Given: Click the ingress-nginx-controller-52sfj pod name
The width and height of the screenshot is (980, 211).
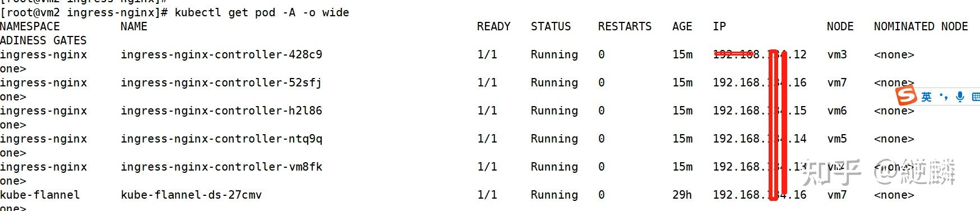Looking at the screenshot, I should [x=221, y=82].
